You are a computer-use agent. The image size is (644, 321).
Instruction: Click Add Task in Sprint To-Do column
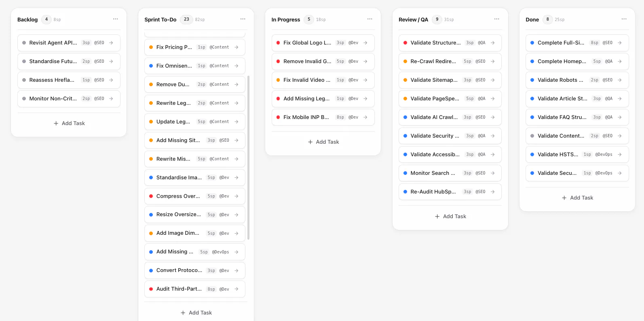tap(196, 313)
